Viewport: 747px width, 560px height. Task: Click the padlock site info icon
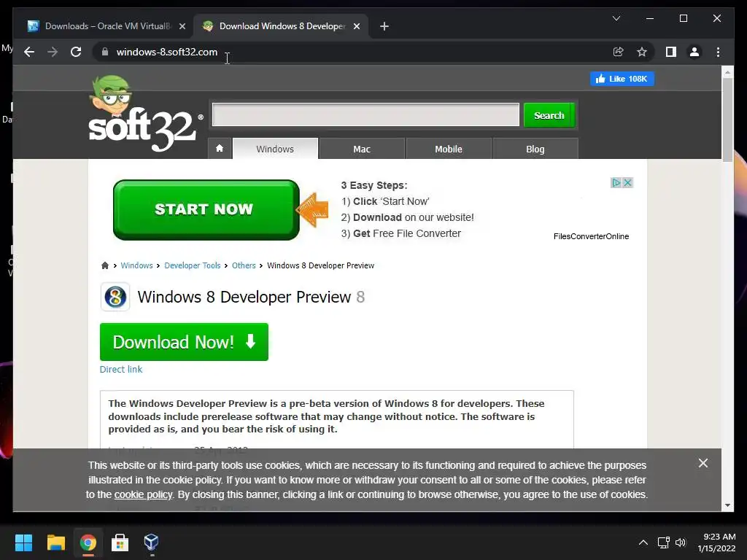pos(105,52)
